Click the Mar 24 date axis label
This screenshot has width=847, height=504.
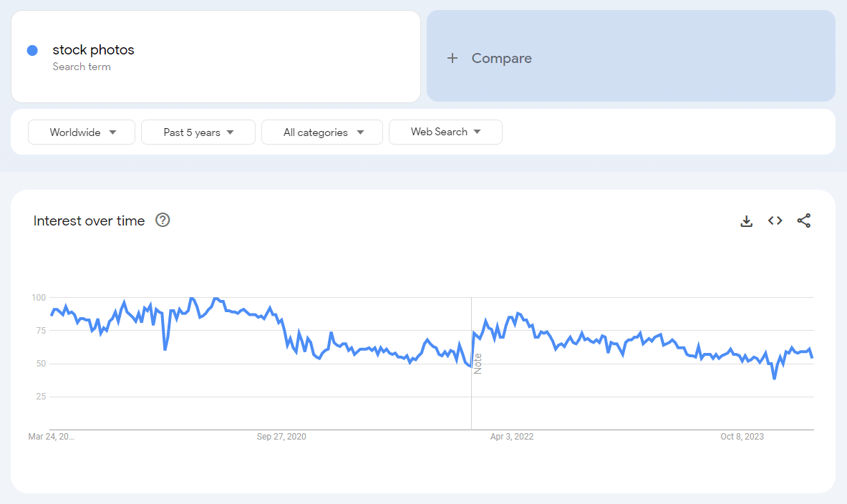click(x=51, y=437)
